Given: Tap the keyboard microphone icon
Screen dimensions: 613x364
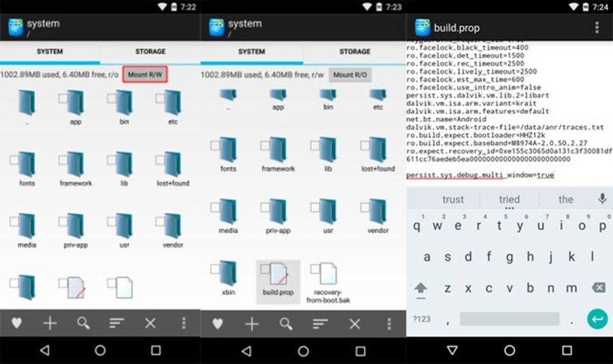Looking at the screenshot, I should (x=602, y=199).
